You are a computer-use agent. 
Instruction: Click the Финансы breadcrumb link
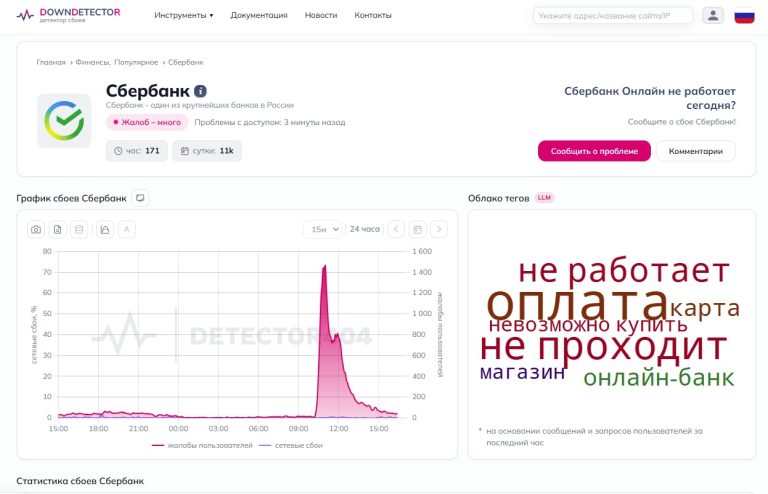(x=93, y=62)
